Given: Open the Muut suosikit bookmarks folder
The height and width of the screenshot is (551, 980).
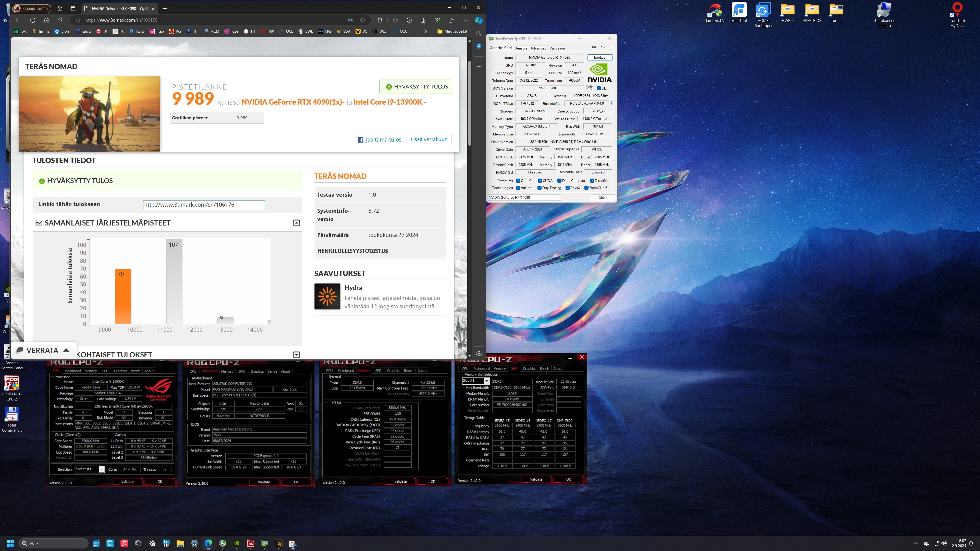Looking at the screenshot, I should tap(452, 31).
